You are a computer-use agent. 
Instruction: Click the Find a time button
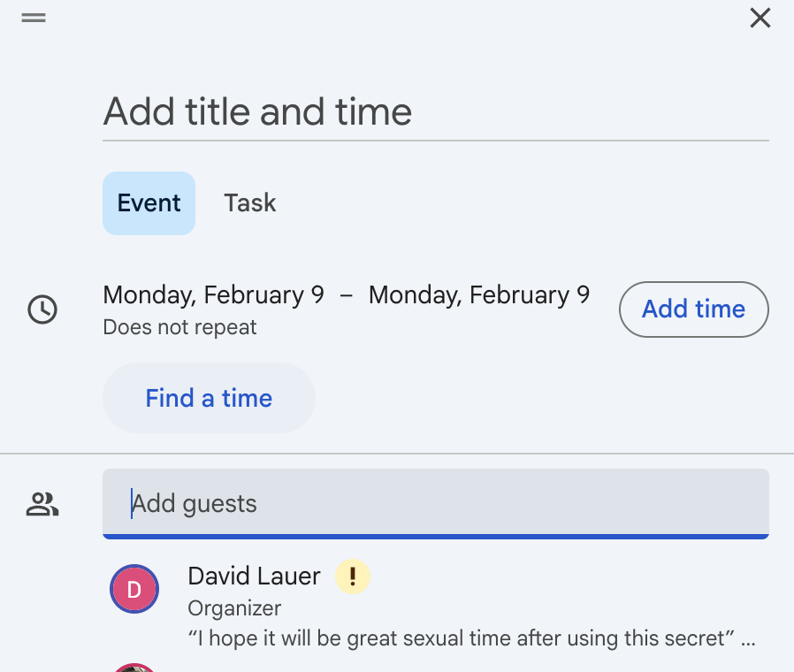click(x=210, y=398)
